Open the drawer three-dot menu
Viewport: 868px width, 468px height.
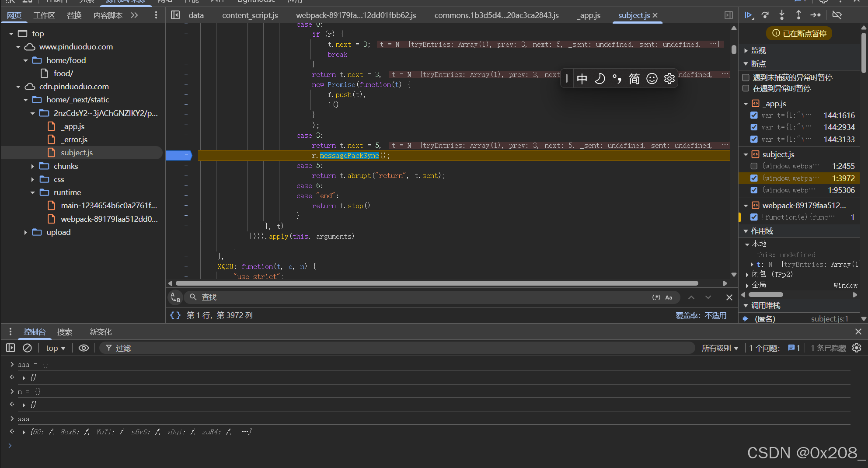pyautogui.click(x=10, y=332)
